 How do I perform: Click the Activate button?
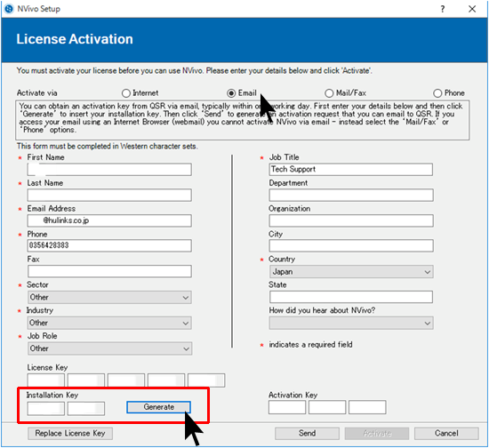(377, 434)
